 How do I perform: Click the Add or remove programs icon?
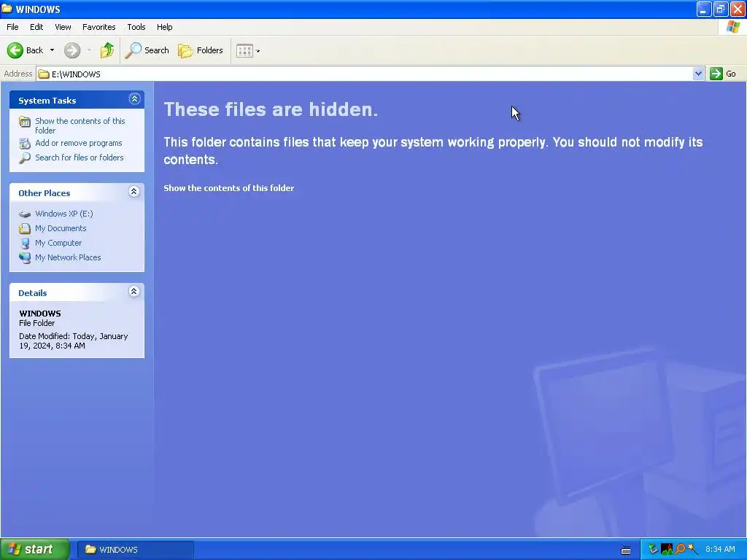(x=25, y=143)
